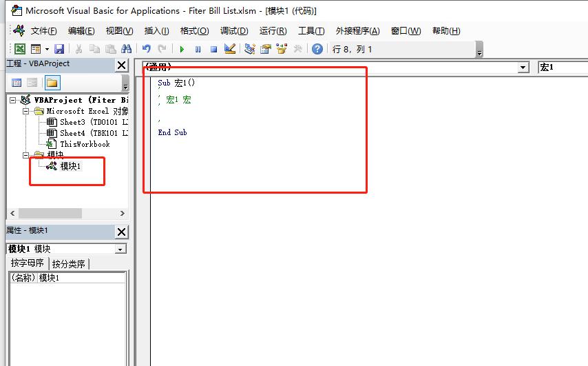Screen dimensions: 588x366
Task: Click the Reset stop square icon
Action: tap(213, 49)
